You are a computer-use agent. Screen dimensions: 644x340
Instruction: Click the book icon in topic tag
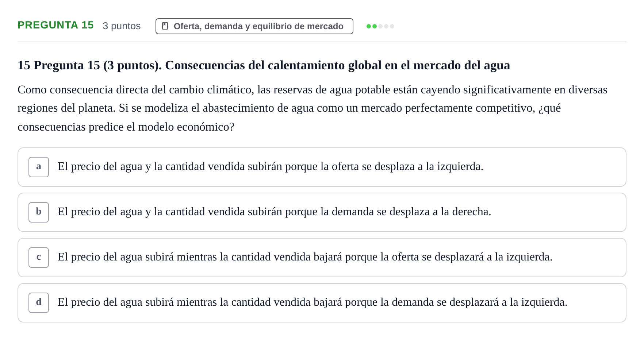(165, 26)
